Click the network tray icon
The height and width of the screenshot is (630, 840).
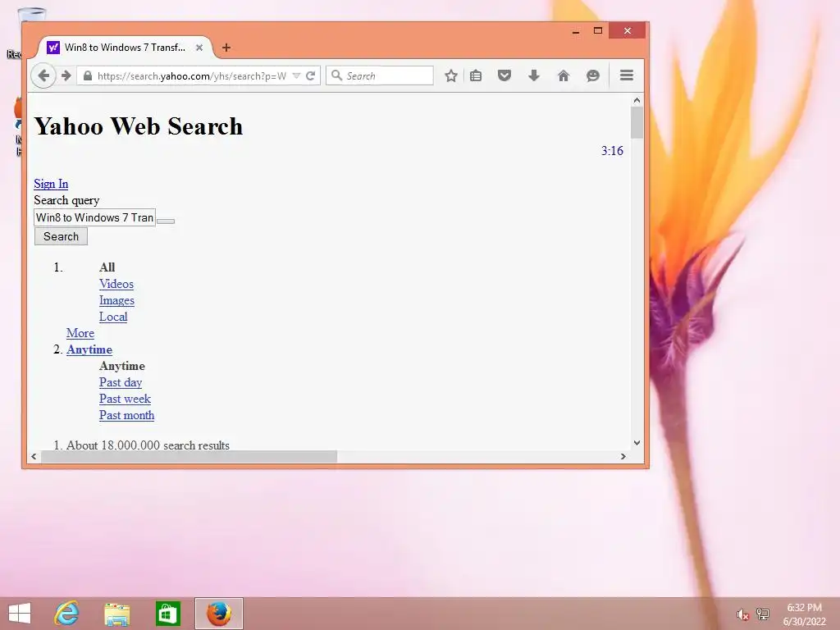762,614
